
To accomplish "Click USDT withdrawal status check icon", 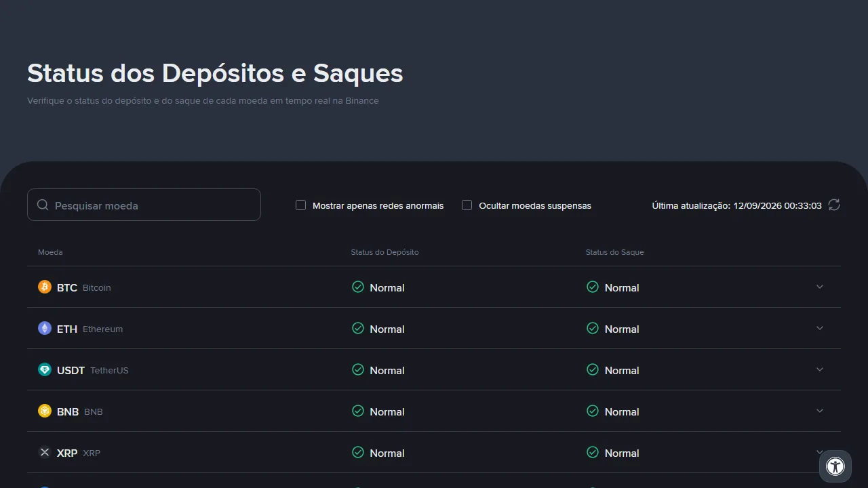I will tap(593, 369).
